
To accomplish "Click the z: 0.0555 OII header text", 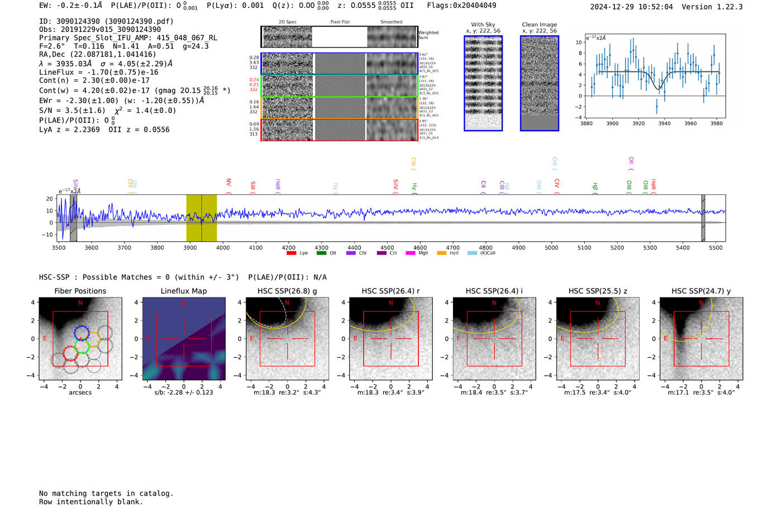I will 376,5.
